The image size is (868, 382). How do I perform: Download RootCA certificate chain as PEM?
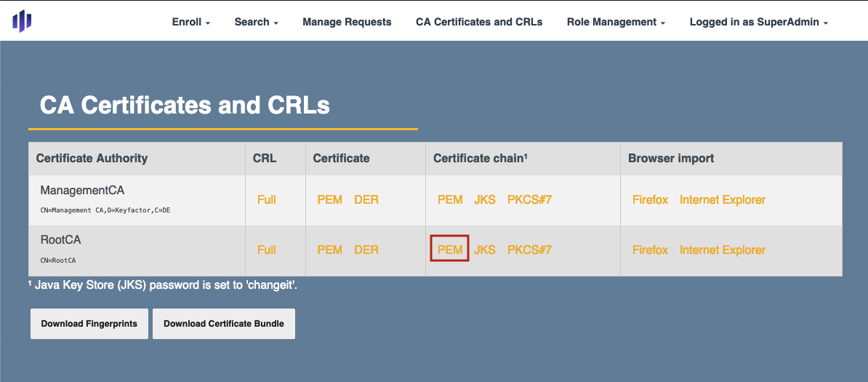(450, 250)
